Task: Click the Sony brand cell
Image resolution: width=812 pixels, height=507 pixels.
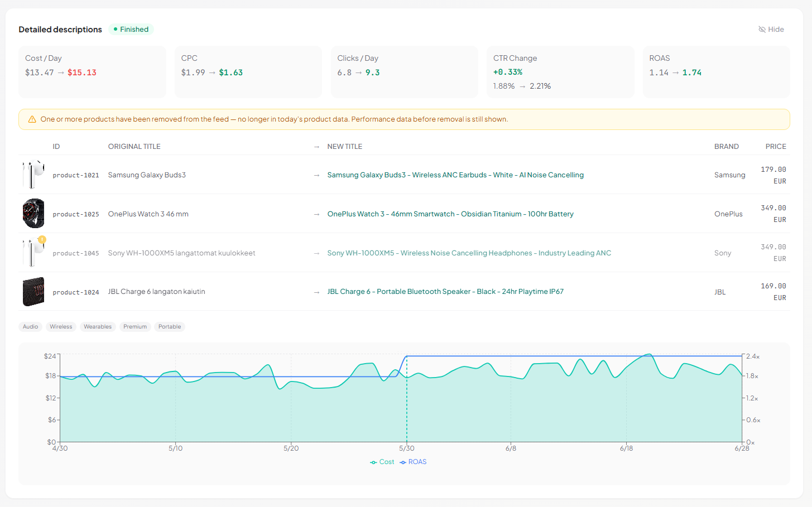Action: click(723, 253)
